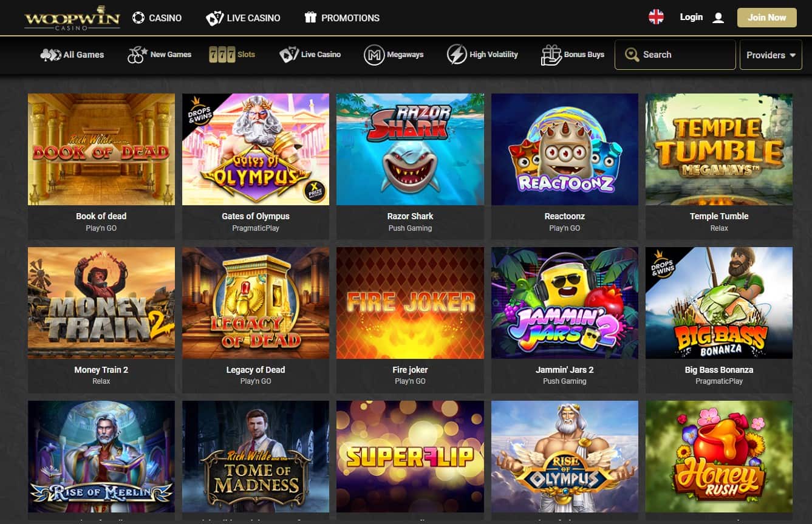Viewport: 812px width, 524px height.
Task: Click the 777 Slots icon
Action: [222, 55]
